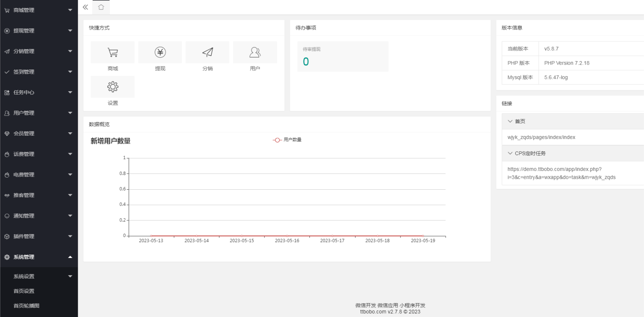Click the flame icon beside 话费管理
Viewport: 644px width, 317px height.
tap(7, 154)
